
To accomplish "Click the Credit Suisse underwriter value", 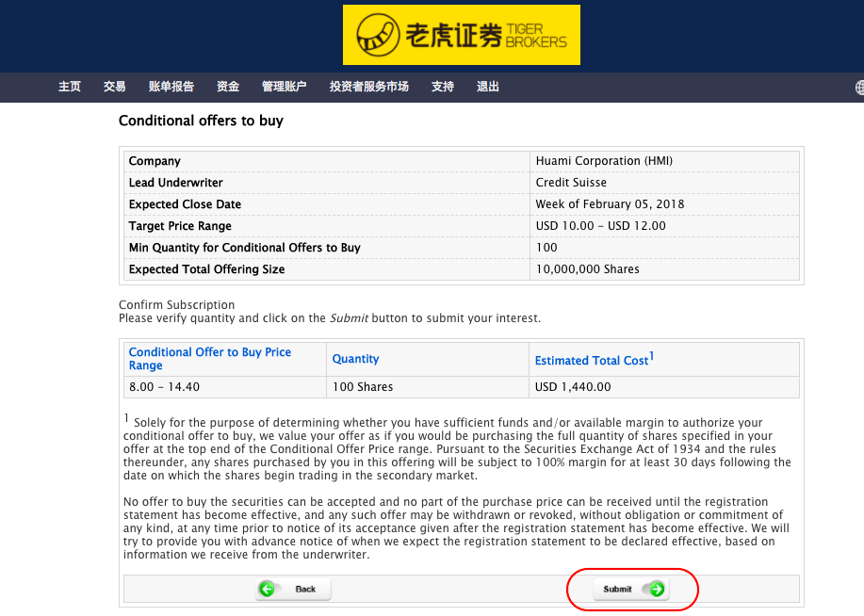I will tap(571, 183).
